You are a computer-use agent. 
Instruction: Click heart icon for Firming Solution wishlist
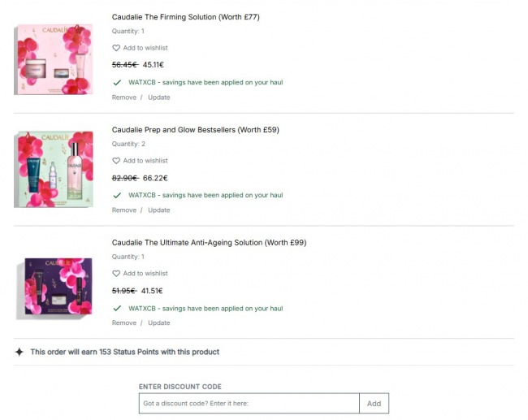[x=116, y=48]
